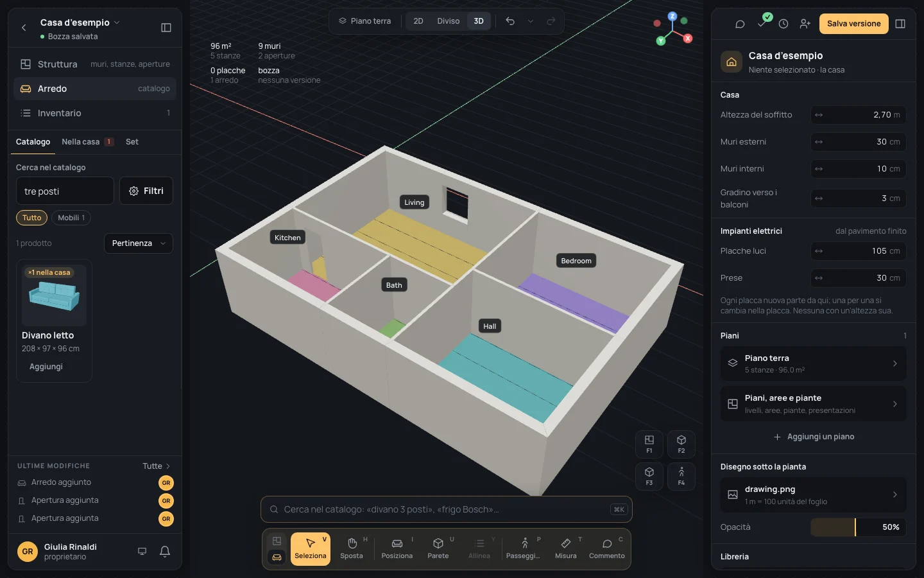Collapse the left sidebar panel icon
This screenshot has width=924, height=578.
[166, 28]
